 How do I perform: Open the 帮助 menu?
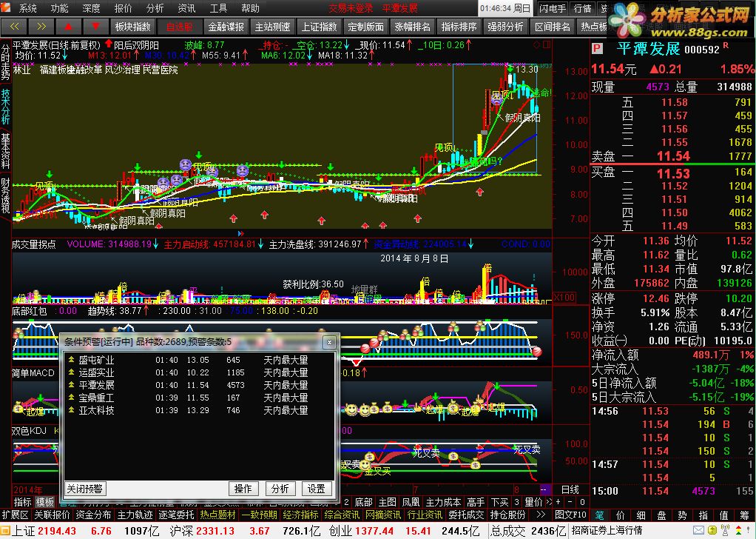point(250,8)
